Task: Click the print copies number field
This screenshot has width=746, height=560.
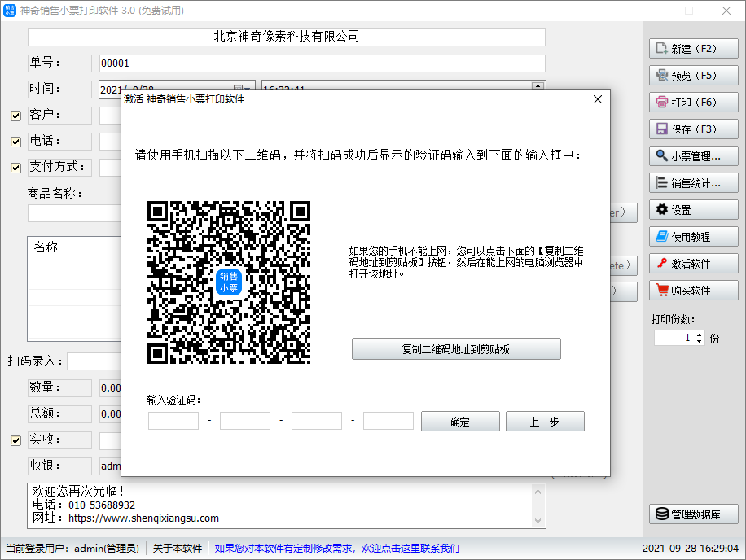Action: [x=675, y=338]
